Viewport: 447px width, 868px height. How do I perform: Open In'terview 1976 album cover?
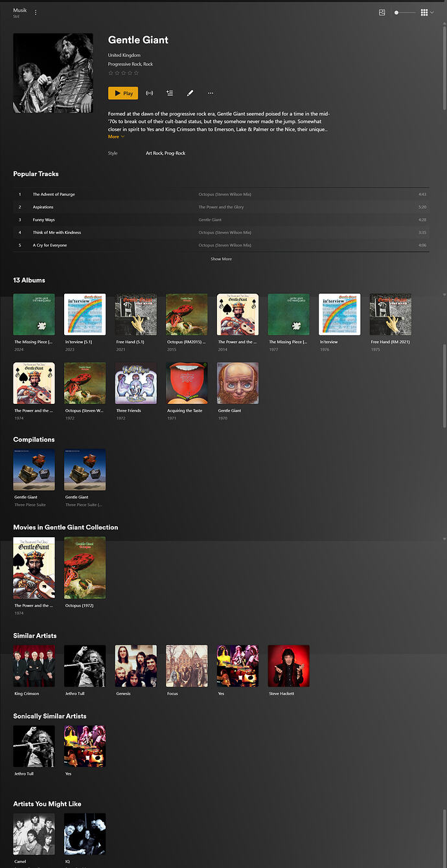(339, 315)
